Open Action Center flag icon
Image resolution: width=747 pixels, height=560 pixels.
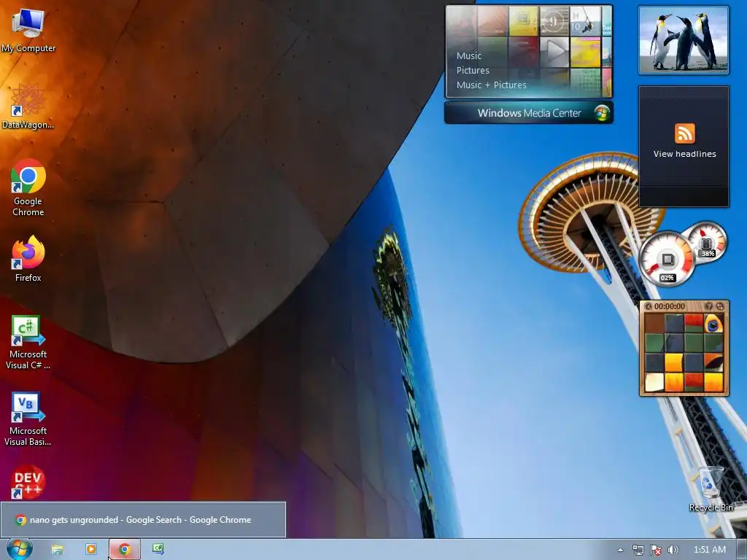coord(656,550)
